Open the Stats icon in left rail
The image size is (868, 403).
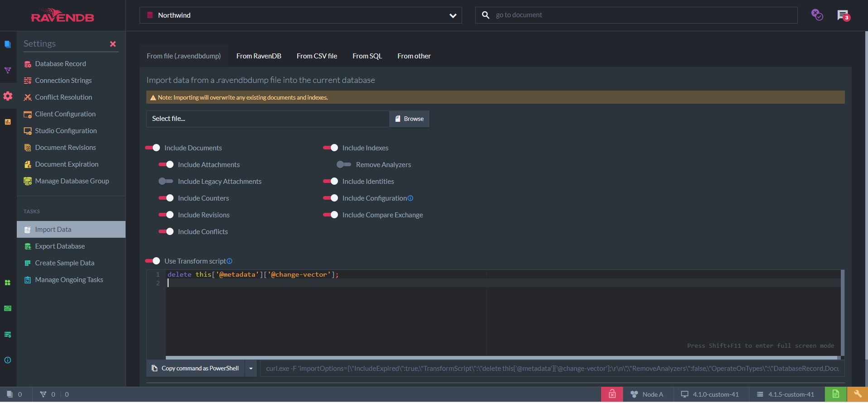click(8, 122)
